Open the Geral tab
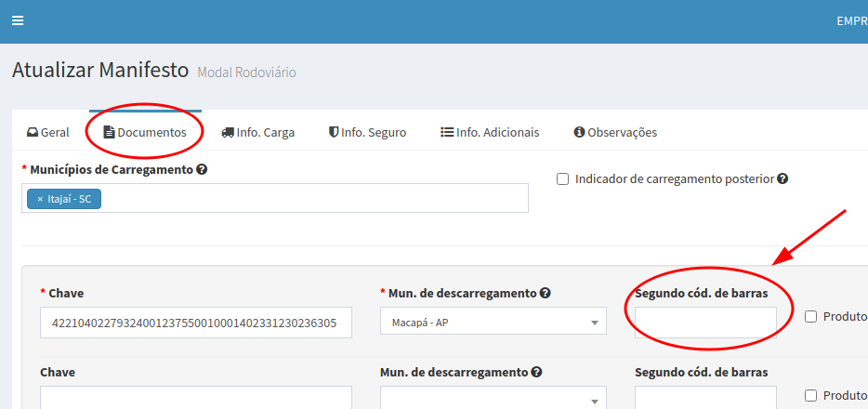Image resolution: width=868 pixels, height=409 pixels. [x=47, y=132]
